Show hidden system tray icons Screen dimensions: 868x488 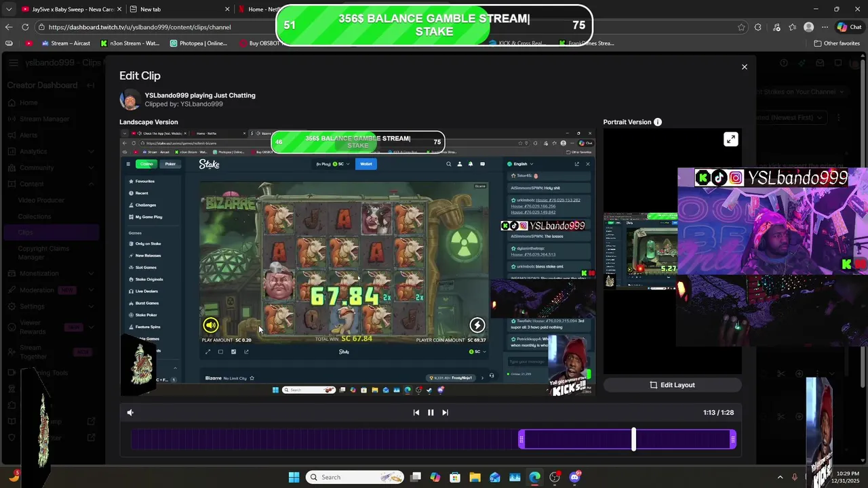point(779,477)
